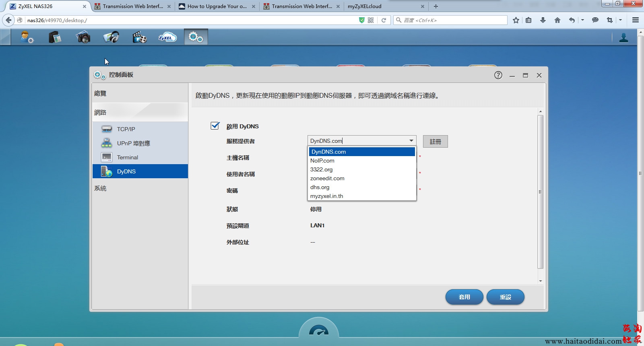Switch to How to Upgrade Your tab
The width and height of the screenshot is (644, 346).
point(217,6)
